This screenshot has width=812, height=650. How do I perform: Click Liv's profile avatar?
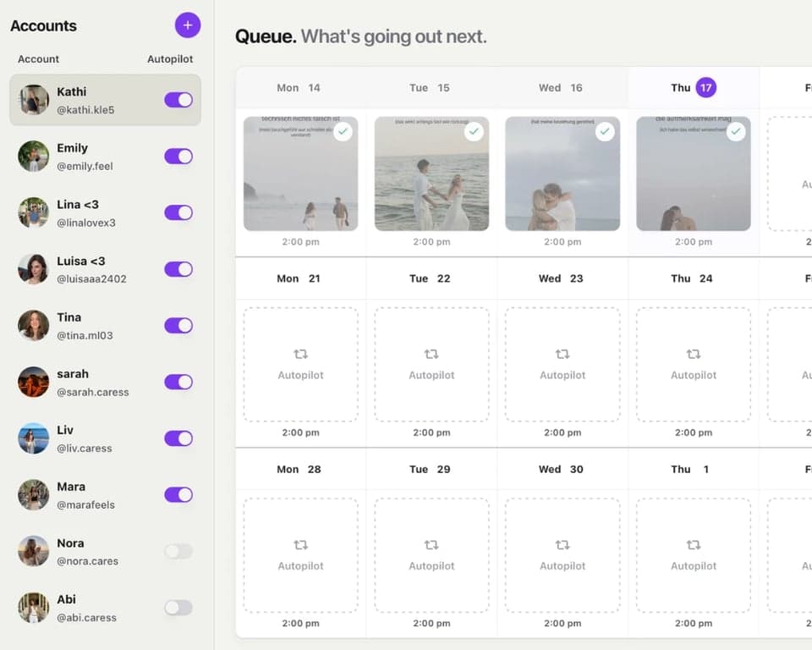point(34,438)
